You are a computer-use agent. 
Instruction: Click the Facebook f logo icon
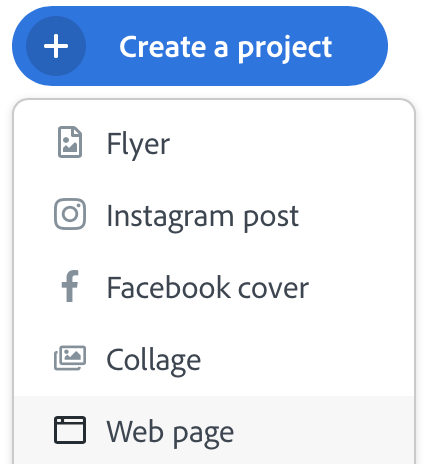click(70, 286)
